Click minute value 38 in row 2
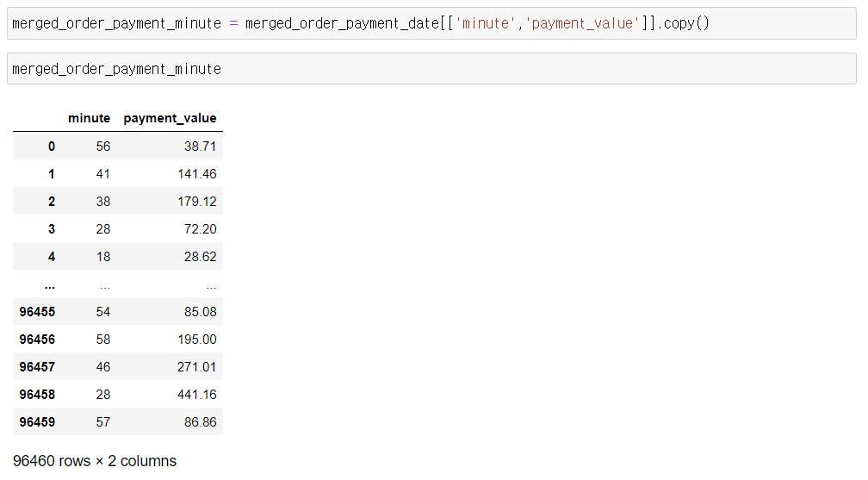The width and height of the screenshot is (868, 480). coord(103,202)
